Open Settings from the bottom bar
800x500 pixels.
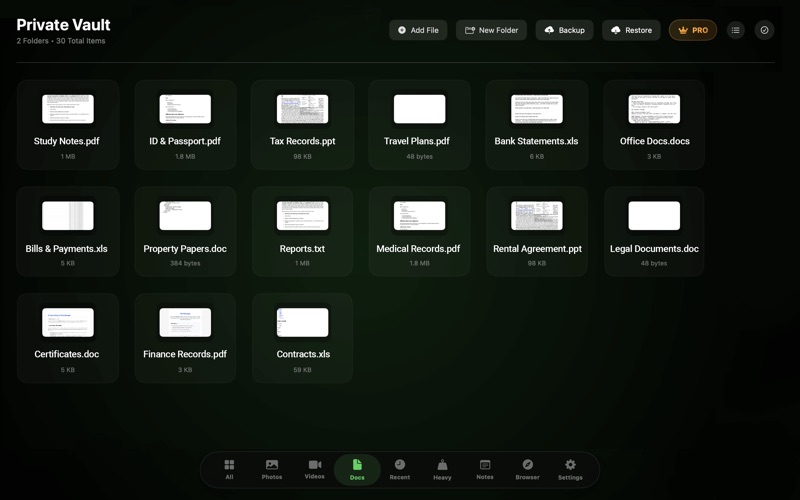(570, 469)
